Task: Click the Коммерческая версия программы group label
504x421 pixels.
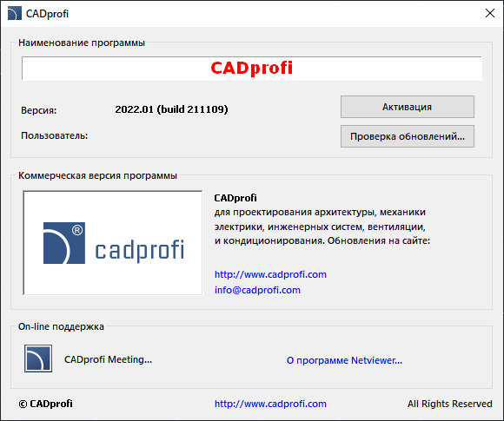Action: pos(97,175)
